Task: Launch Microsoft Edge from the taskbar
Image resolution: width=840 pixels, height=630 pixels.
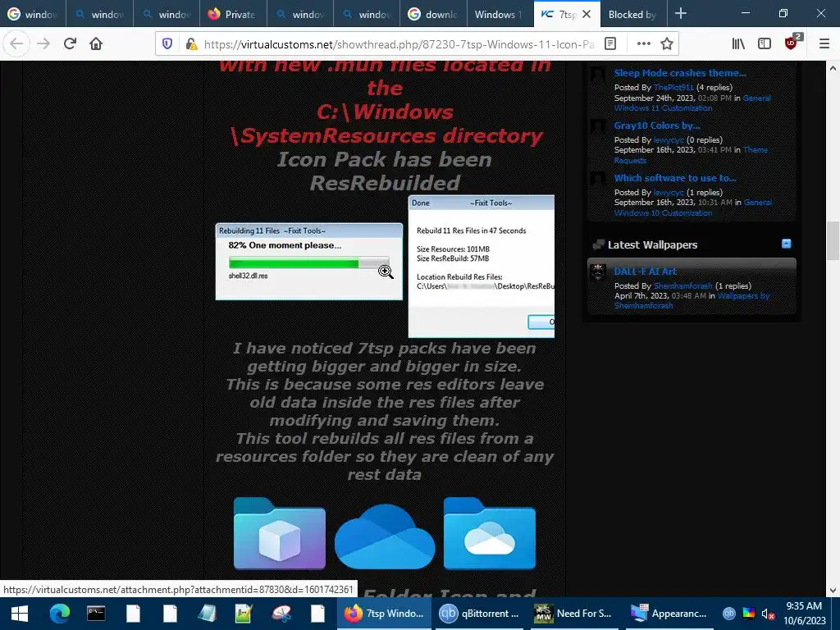Action: click(59, 614)
